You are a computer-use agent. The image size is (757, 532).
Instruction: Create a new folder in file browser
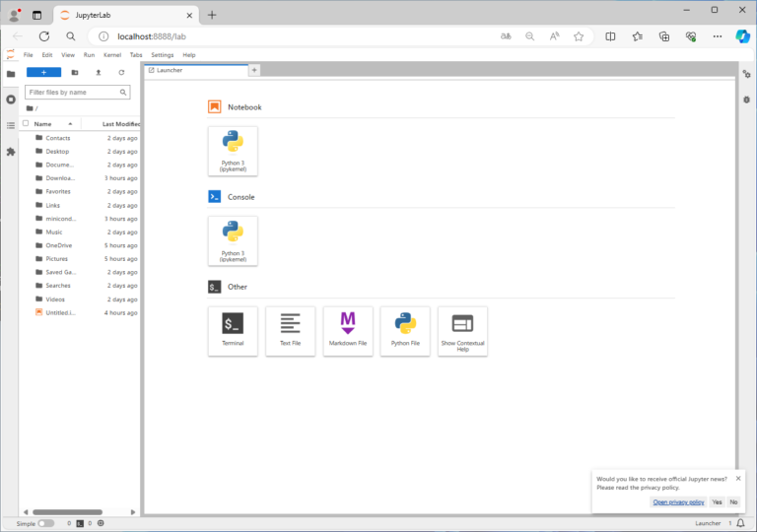tap(75, 73)
